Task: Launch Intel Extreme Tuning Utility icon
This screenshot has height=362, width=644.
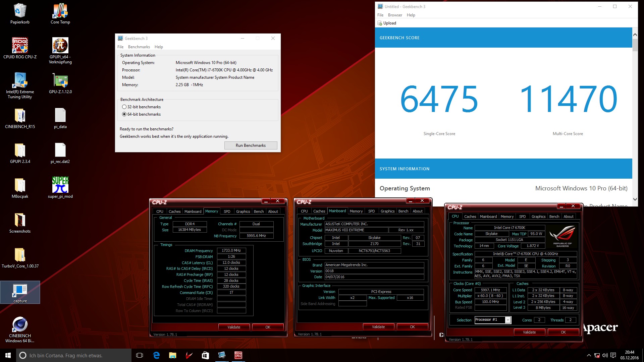Action: coord(20,85)
